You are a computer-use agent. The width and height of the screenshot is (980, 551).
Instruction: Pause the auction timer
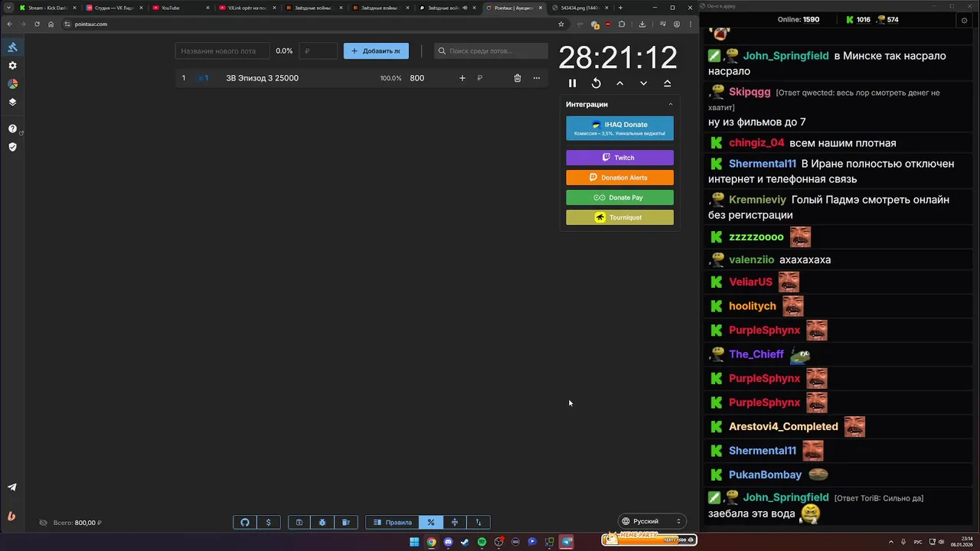point(573,83)
